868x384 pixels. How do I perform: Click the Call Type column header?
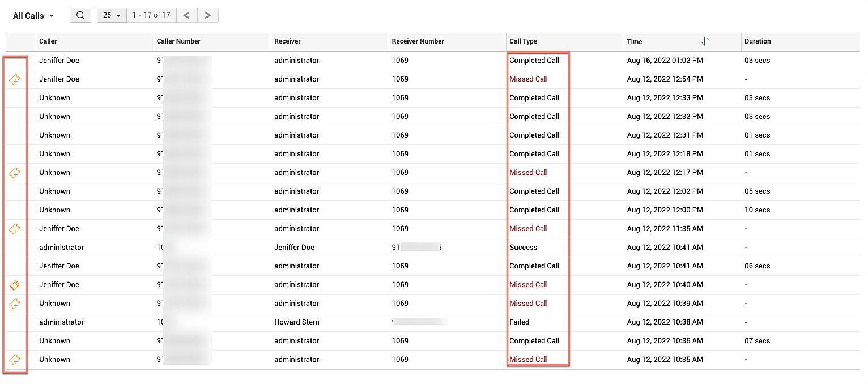click(x=523, y=41)
